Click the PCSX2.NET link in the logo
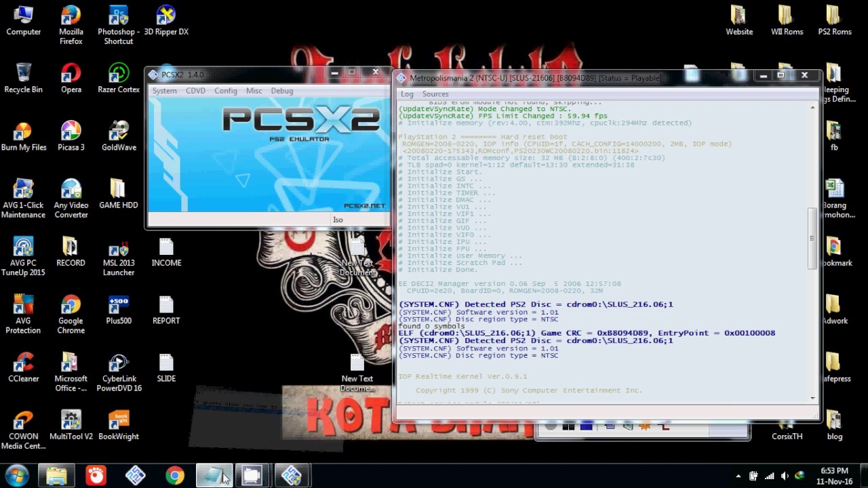868x488 pixels. pos(364,205)
